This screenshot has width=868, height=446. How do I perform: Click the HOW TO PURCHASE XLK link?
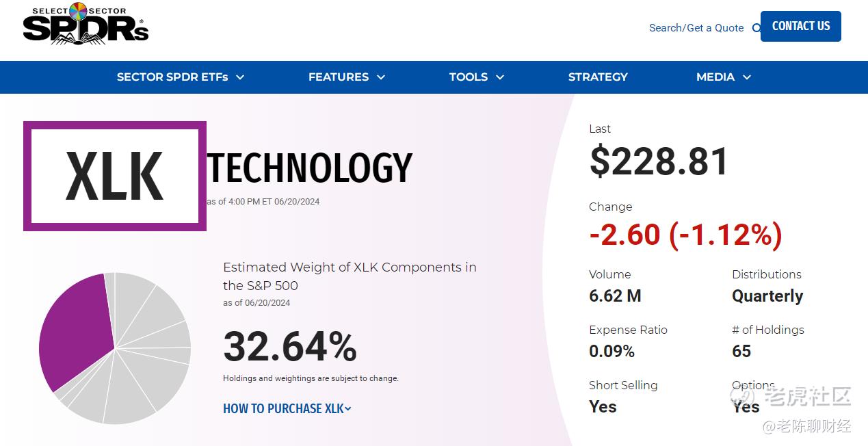click(x=283, y=408)
